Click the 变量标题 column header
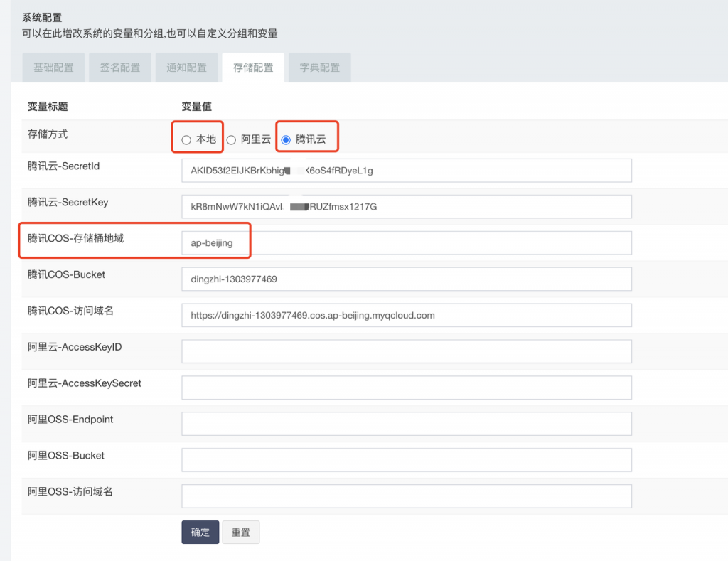Screen dimensions: 728x561 48,107
